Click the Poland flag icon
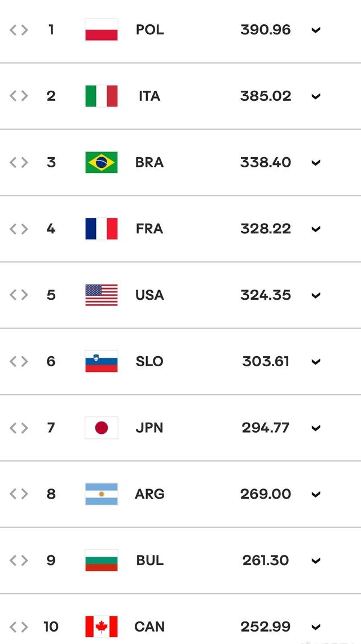Screen dimensions: 361x644 (x=102, y=30)
